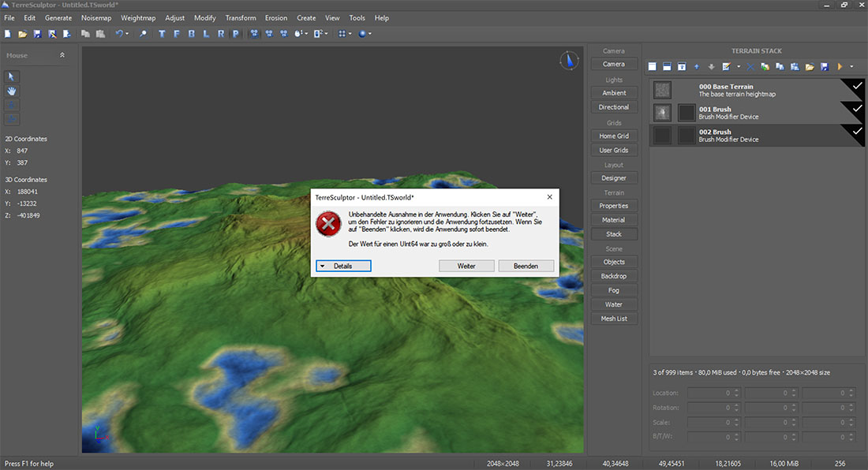Open the Generate menu

tap(58, 17)
